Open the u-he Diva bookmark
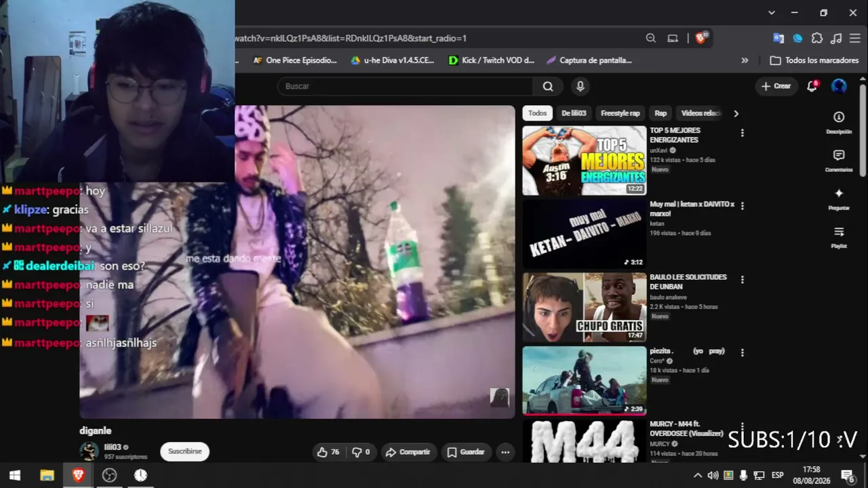The image size is (868, 488). 392,60
